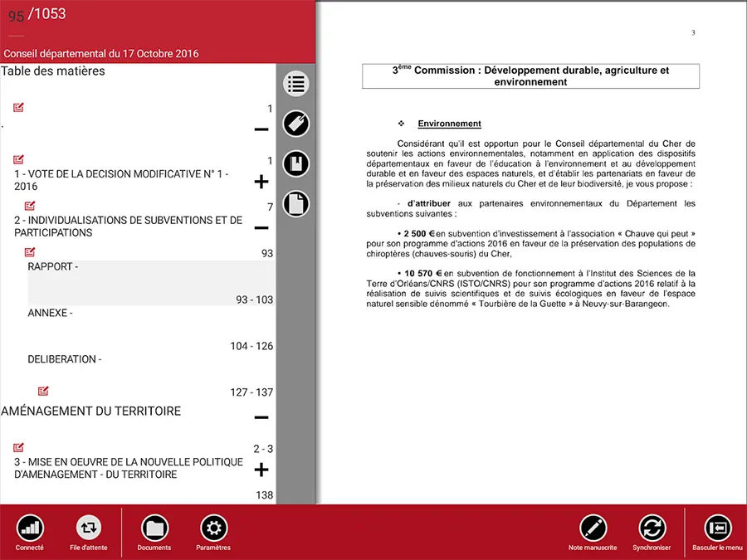Open the tags panel icon
Image resolution: width=747 pixels, height=560 pixels.
click(295, 124)
